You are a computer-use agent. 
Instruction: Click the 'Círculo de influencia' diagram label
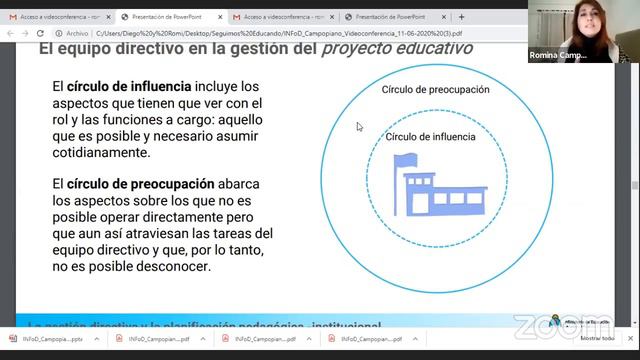click(x=431, y=137)
